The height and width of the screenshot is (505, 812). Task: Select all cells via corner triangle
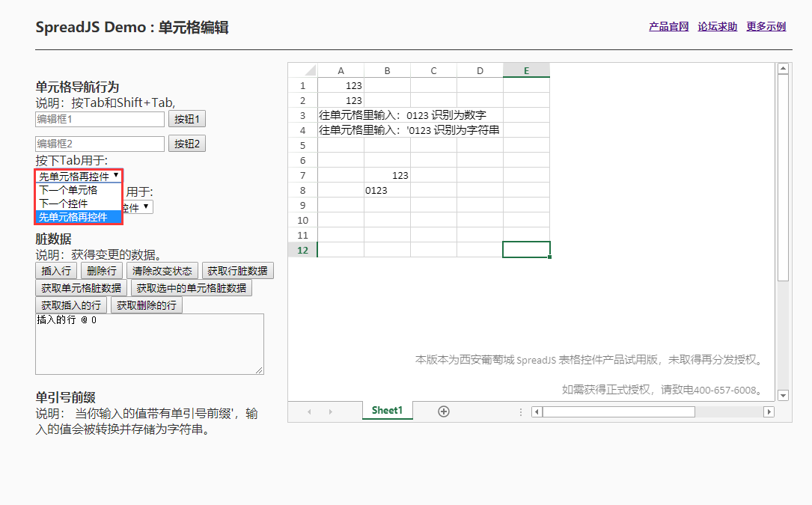point(303,70)
